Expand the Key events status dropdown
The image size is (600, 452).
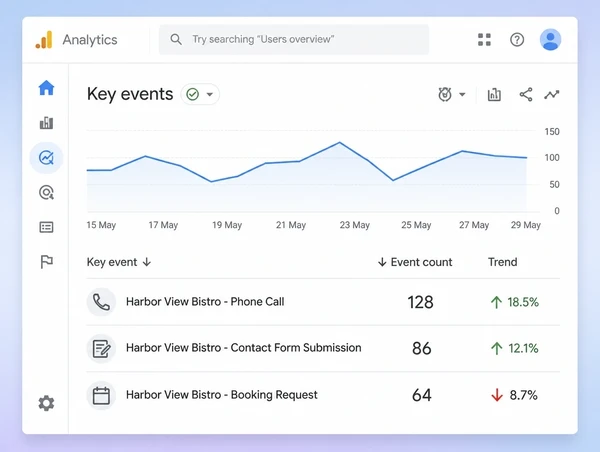(210, 94)
